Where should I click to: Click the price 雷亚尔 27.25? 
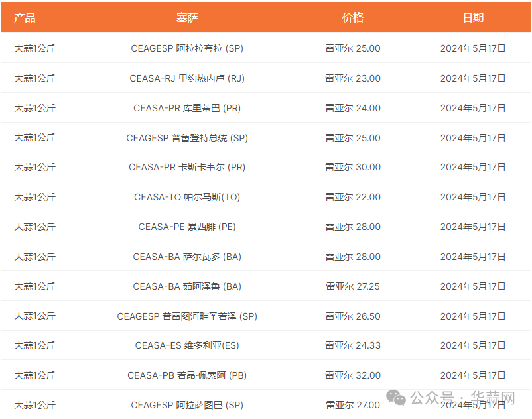(353, 286)
